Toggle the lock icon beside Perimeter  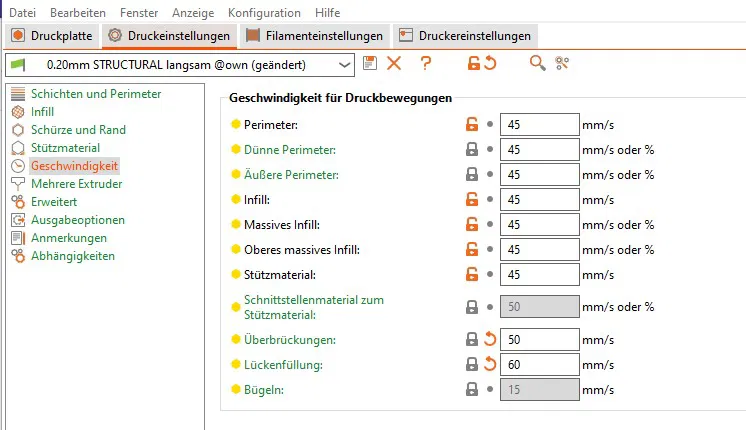click(471, 125)
